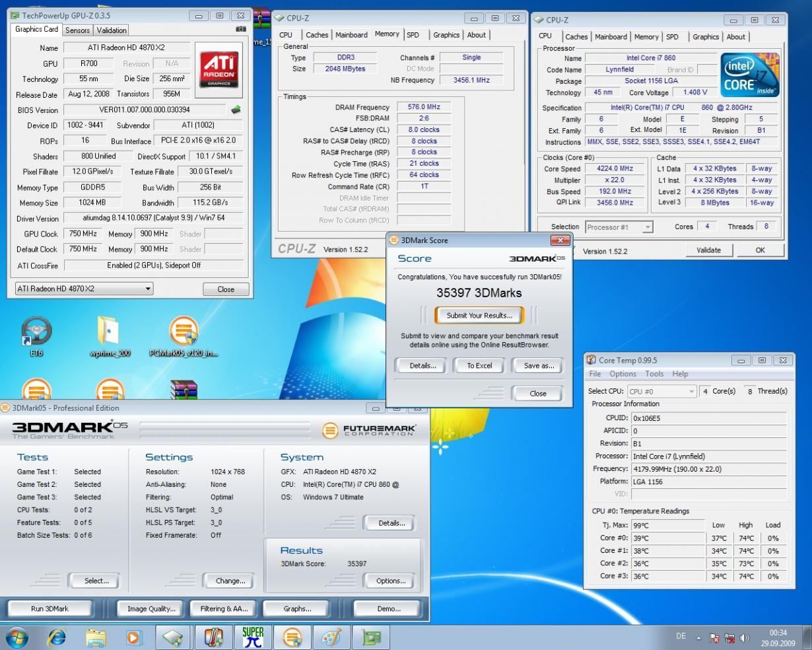Expand the Select CPU dropdown in Core Temp
This screenshot has height=650, width=812.
point(691,391)
